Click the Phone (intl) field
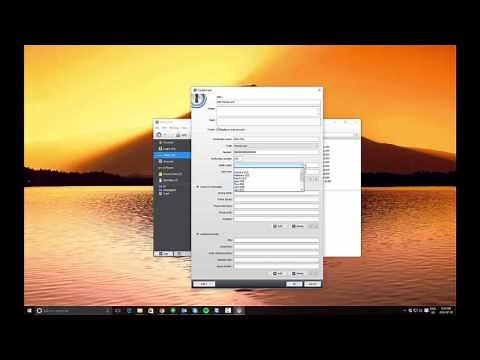 click(276, 212)
